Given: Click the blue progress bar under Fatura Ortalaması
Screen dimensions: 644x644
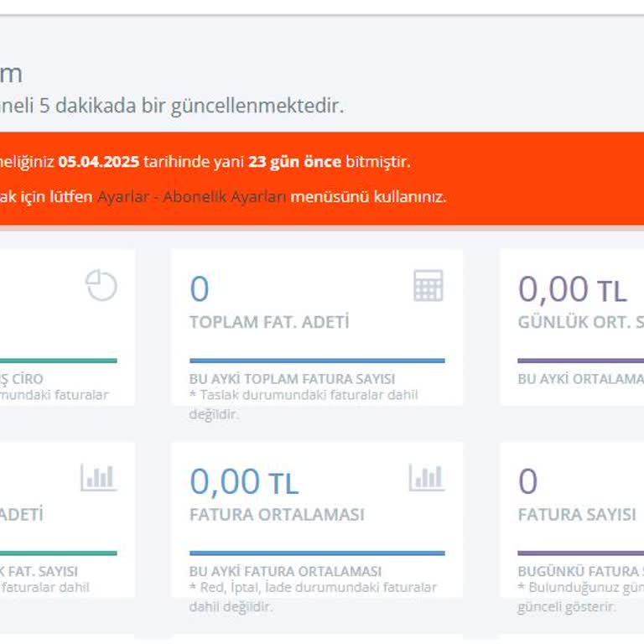Looking at the screenshot, I should tap(317, 553).
